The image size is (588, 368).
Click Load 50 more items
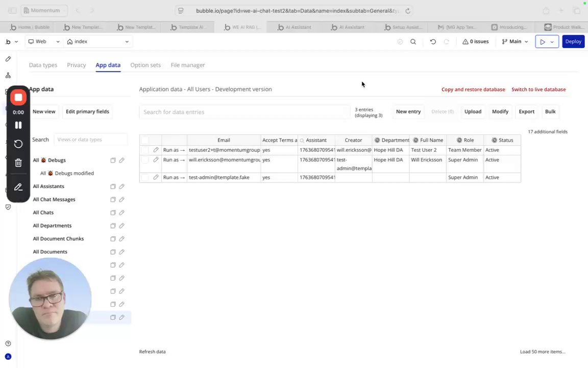point(542,352)
